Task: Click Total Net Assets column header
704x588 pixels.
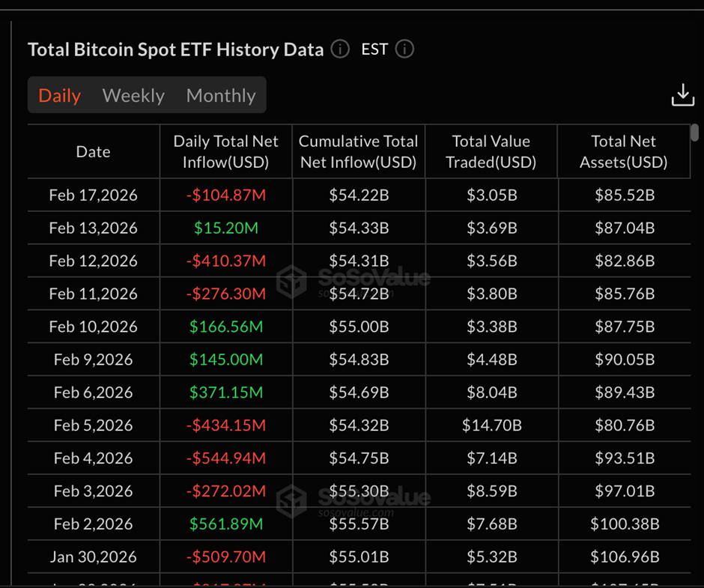Action: (623, 151)
